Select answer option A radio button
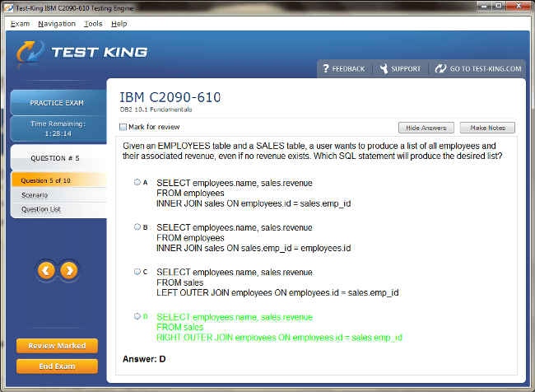 tap(137, 182)
